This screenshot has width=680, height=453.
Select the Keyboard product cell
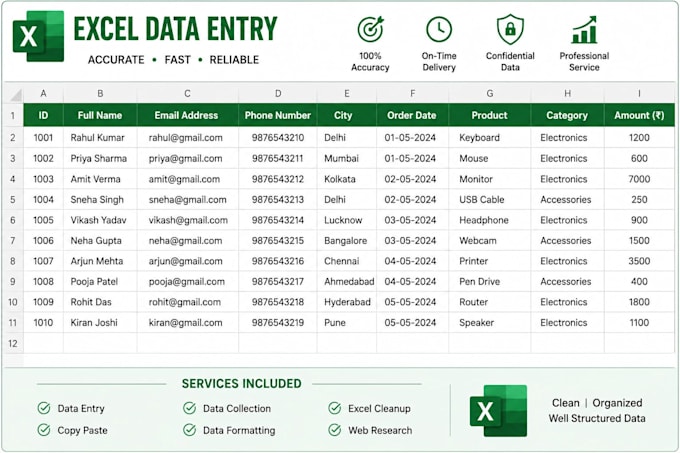490,138
